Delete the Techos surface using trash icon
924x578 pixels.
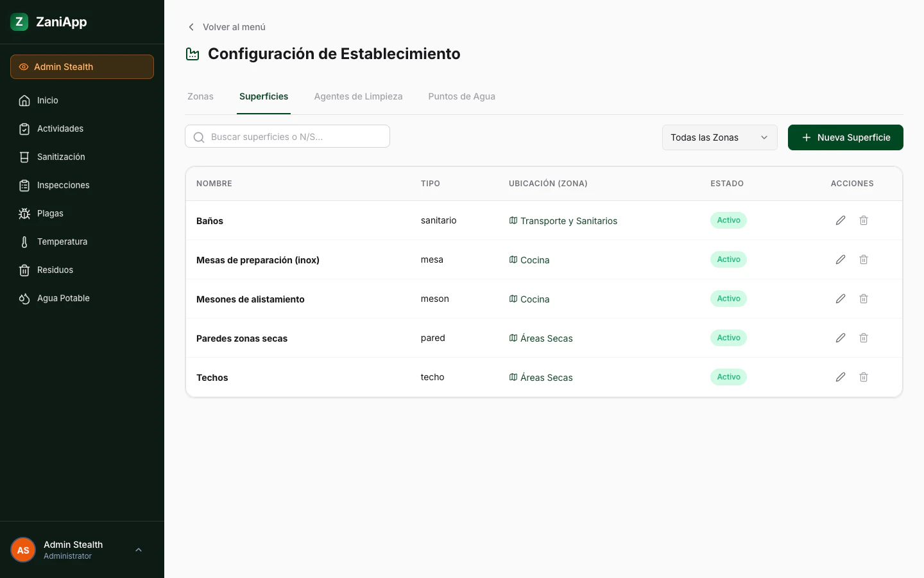(x=864, y=377)
